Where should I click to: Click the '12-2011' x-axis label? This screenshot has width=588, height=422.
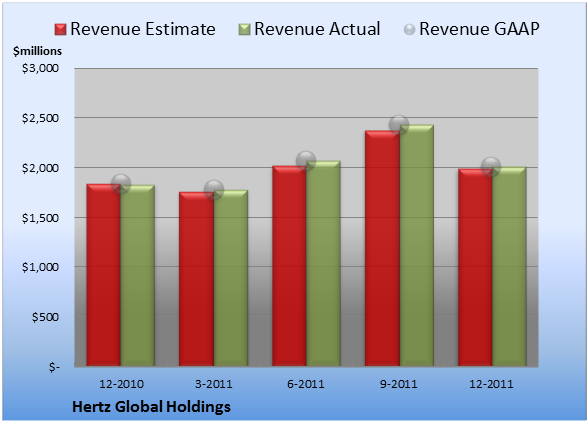pyautogui.click(x=491, y=384)
